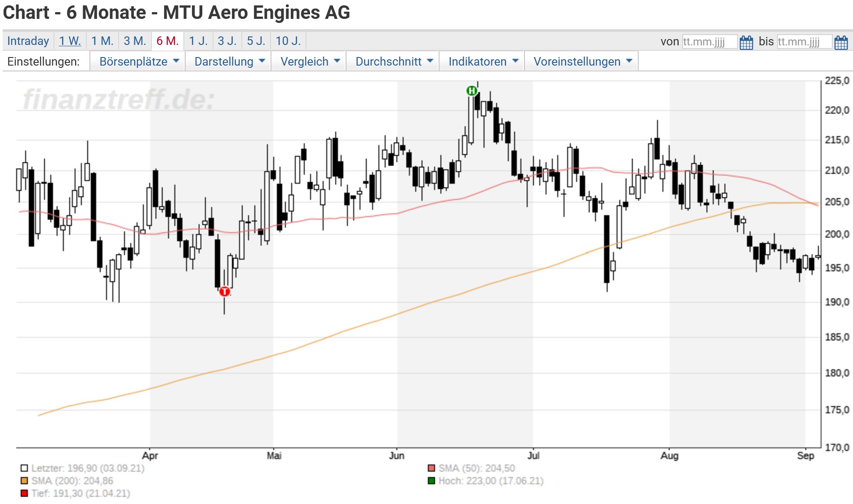Focus the 'bis' end date field
853x504 pixels.
(804, 42)
